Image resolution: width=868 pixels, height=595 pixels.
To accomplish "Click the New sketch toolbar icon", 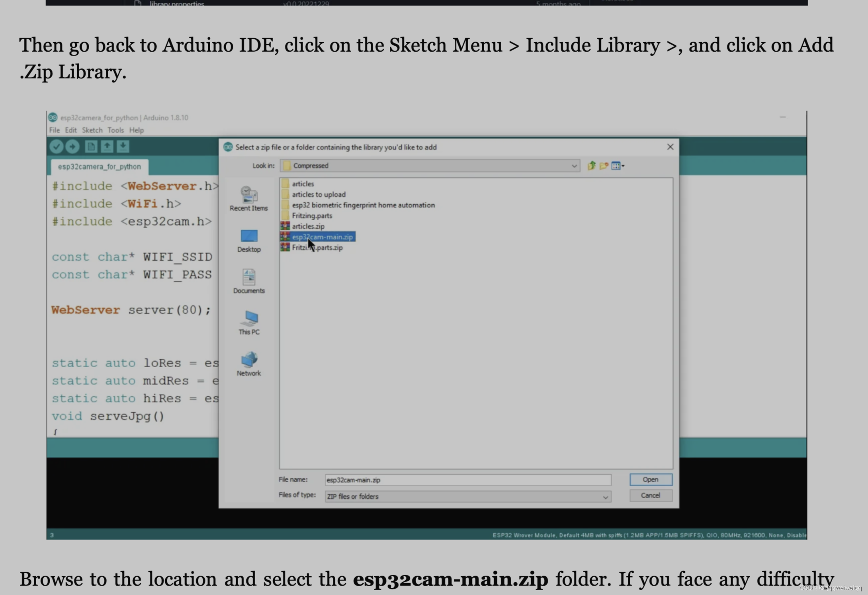I will (91, 147).
